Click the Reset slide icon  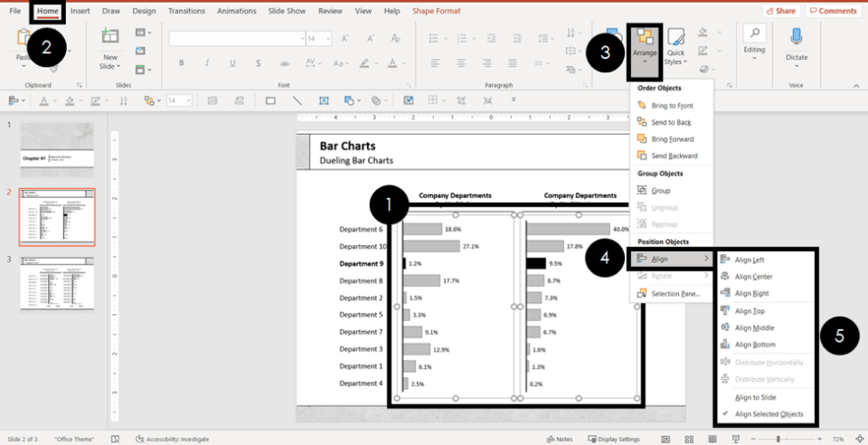click(x=141, y=51)
